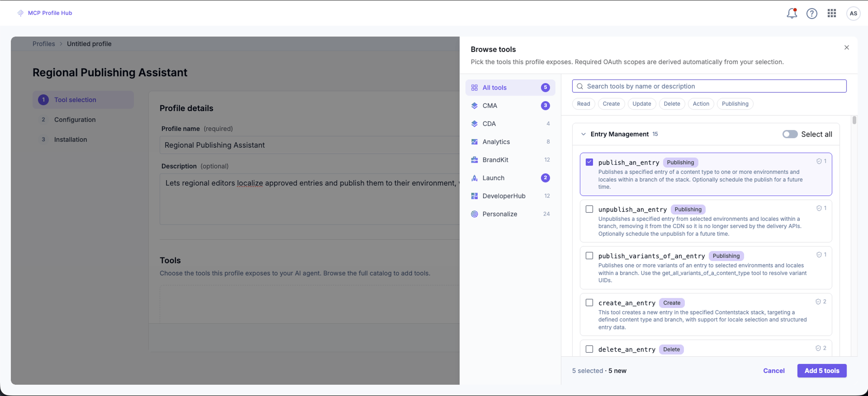Select the CDA category
Screen dimensions: 868x396
pos(510,123)
